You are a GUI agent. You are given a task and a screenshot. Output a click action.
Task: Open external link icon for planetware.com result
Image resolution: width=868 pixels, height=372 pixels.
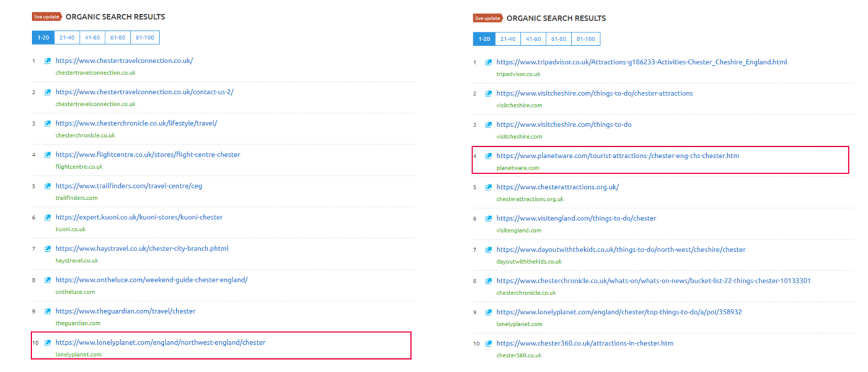click(489, 156)
